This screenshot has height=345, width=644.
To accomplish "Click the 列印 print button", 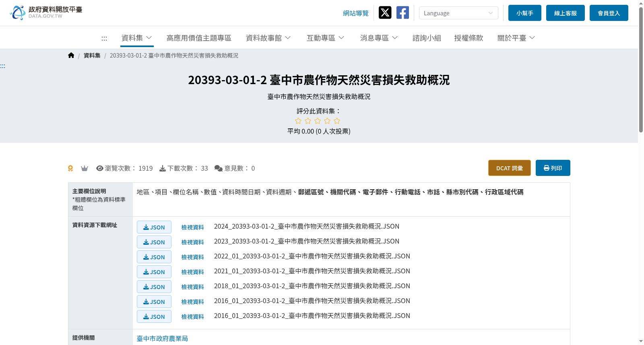I will pyautogui.click(x=553, y=168).
